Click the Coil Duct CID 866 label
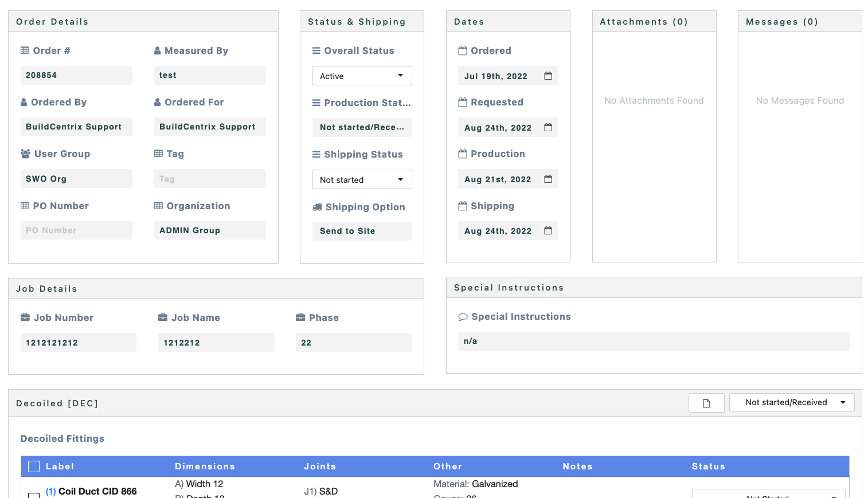The height and width of the screenshot is (498, 868). click(x=96, y=491)
